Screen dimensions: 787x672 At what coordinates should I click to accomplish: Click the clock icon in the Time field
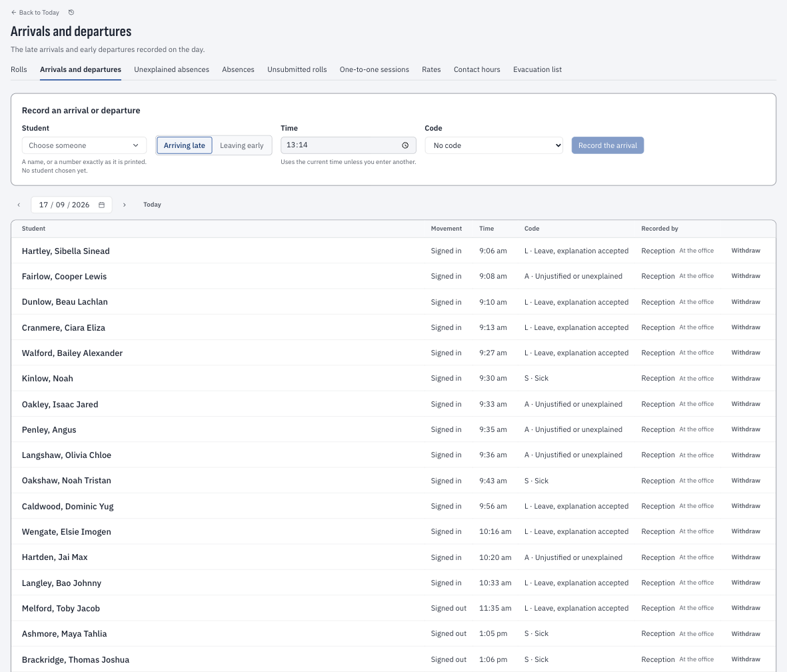click(405, 145)
